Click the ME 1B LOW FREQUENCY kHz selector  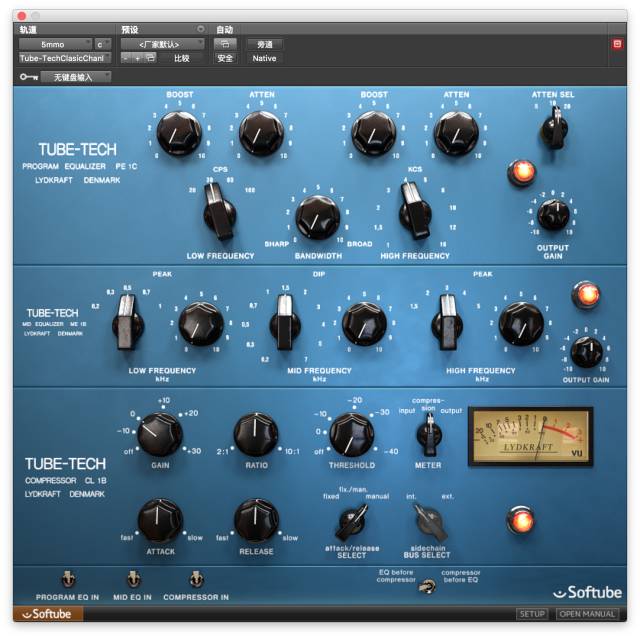coord(127,323)
